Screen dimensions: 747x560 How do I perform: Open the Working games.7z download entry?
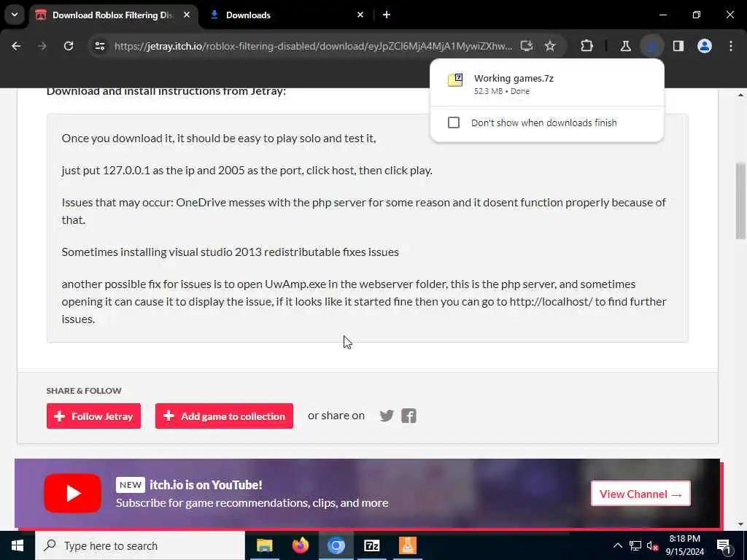pos(546,83)
